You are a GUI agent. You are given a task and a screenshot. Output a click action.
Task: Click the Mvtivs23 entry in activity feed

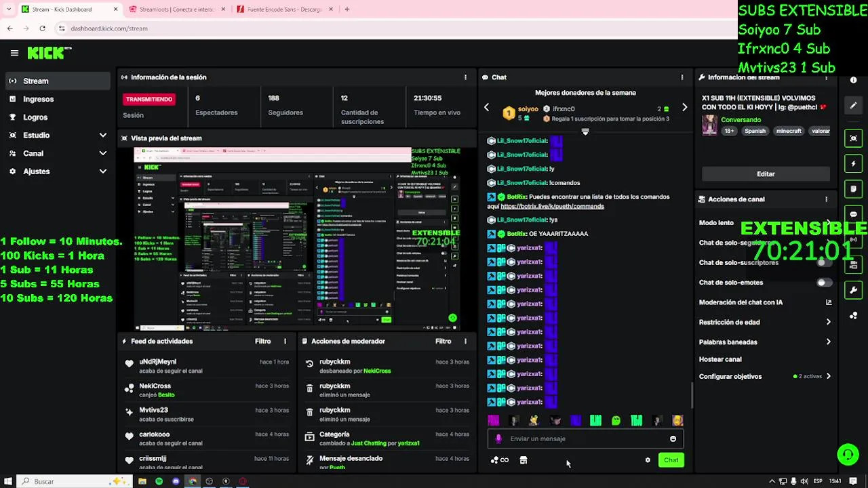pyautogui.click(x=207, y=414)
